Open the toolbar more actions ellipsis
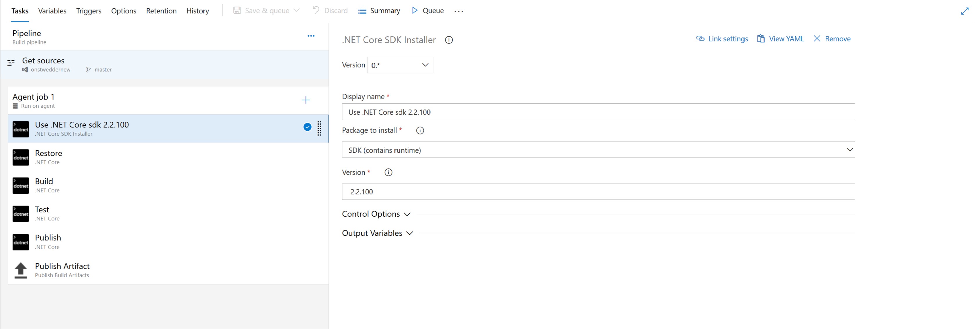This screenshot has width=980, height=329. pos(459,11)
